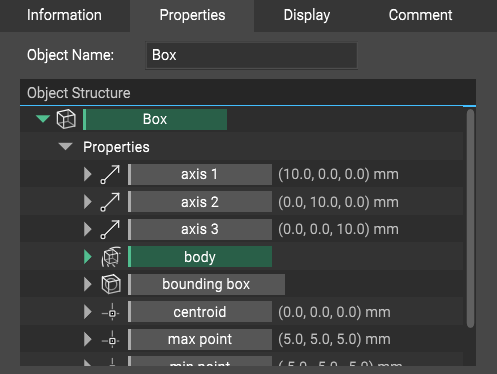This screenshot has height=374, width=497.
Task: Select the Properties tab
Action: (192, 15)
